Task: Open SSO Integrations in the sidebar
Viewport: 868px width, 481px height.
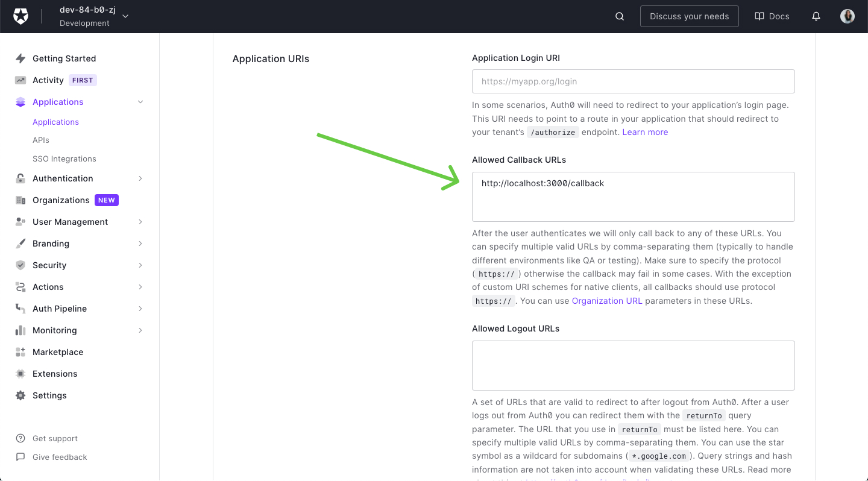Action: 64,159
